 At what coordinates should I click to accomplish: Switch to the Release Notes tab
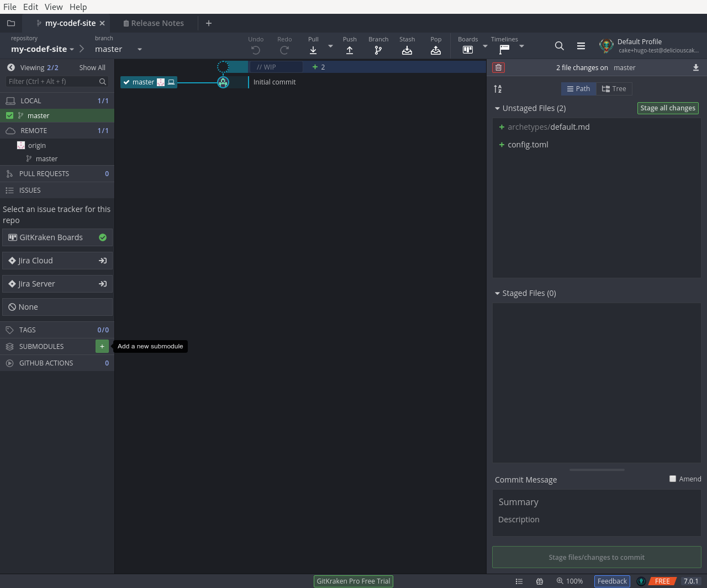pyautogui.click(x=154, y=23)
